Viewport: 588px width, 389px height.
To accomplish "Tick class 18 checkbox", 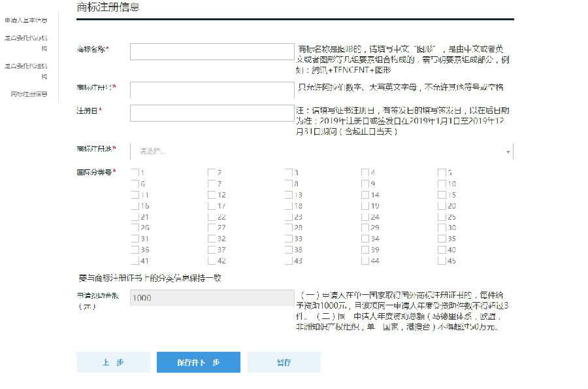I will point(288,206).
